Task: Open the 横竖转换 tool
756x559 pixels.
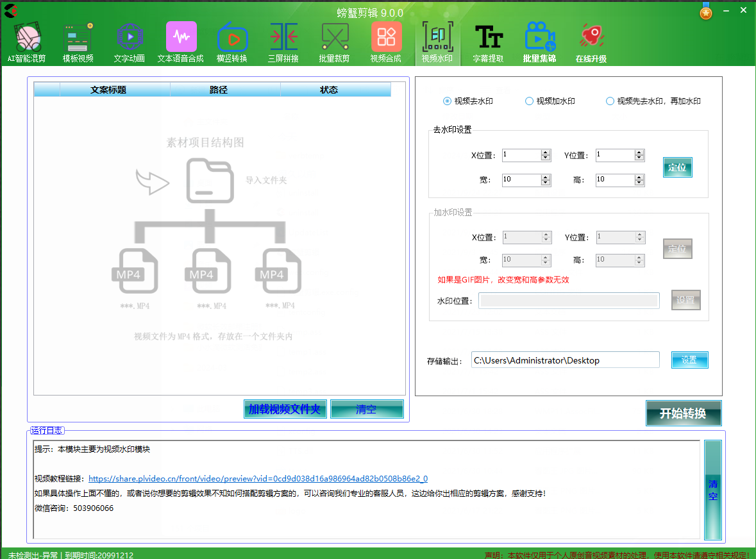Action: (231, 43)
